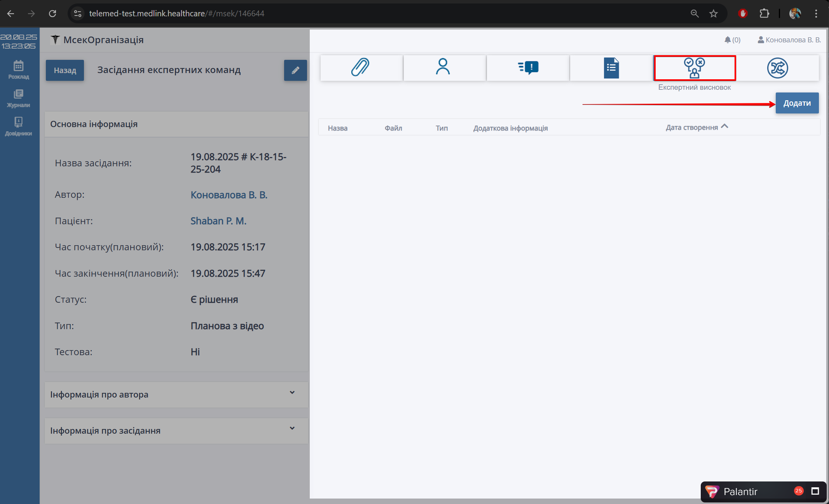Sort by Дата створення column header
829x504 pixels.
tap(692, 127)
